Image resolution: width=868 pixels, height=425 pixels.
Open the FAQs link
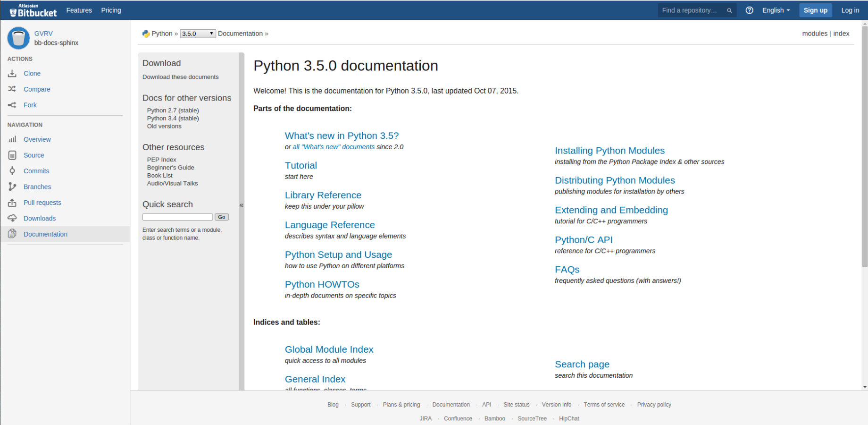click(567, 270)
